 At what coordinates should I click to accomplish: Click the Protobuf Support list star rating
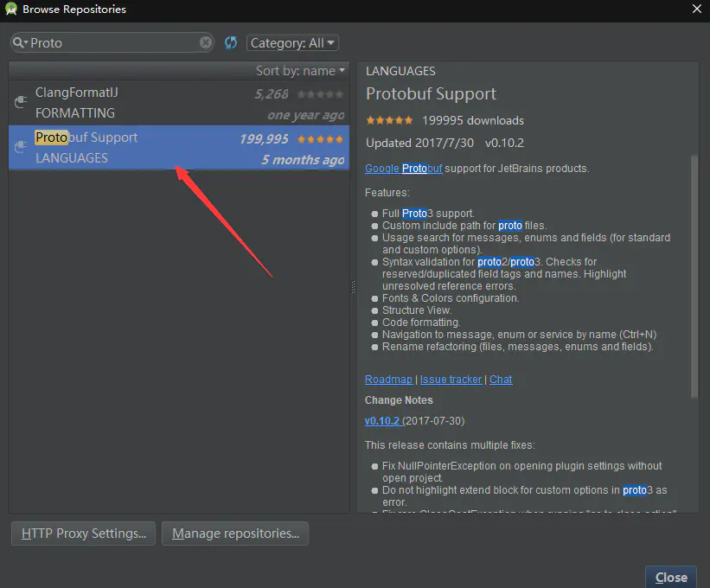pos(320,139)
